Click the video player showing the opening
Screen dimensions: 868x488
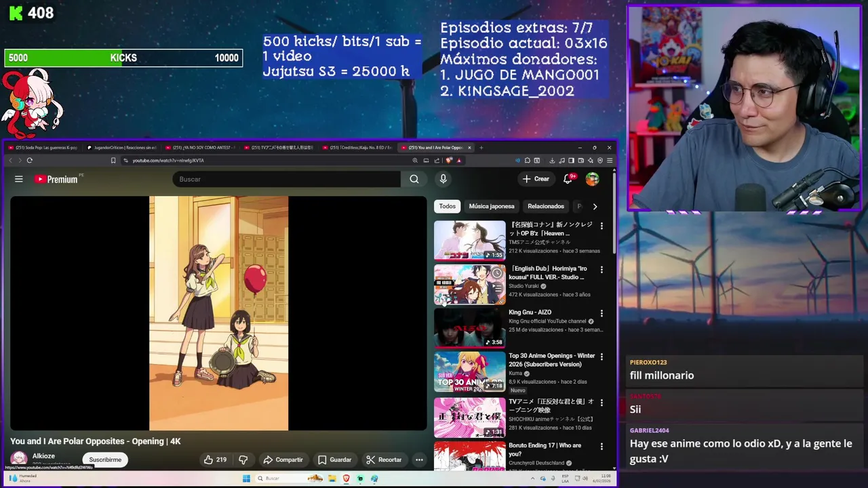coord(218,313)
